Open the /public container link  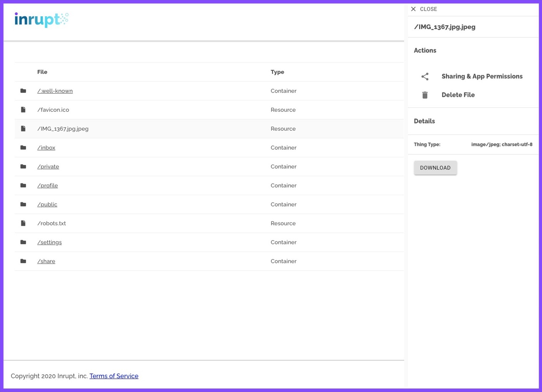(47, 205)
